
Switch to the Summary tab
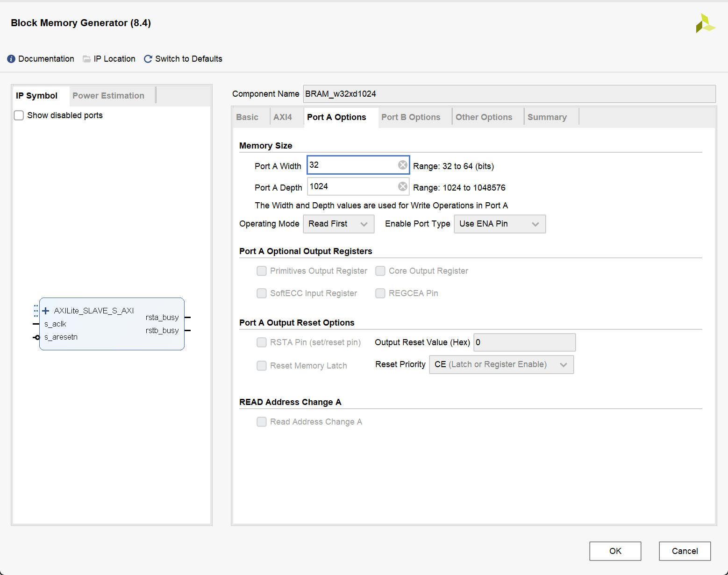tap(547, 117)
